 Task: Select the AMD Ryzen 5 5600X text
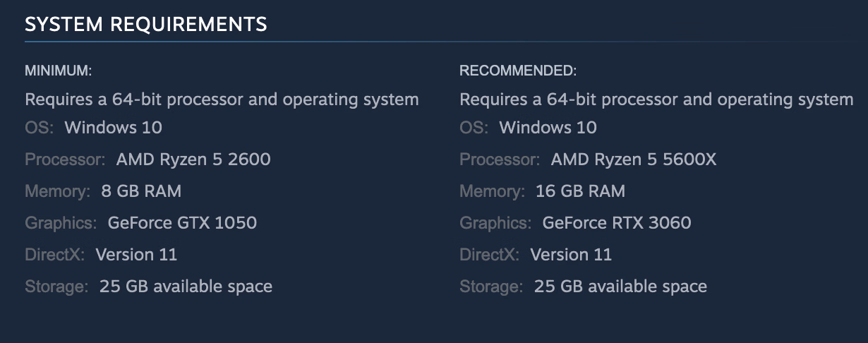point(633,160)
